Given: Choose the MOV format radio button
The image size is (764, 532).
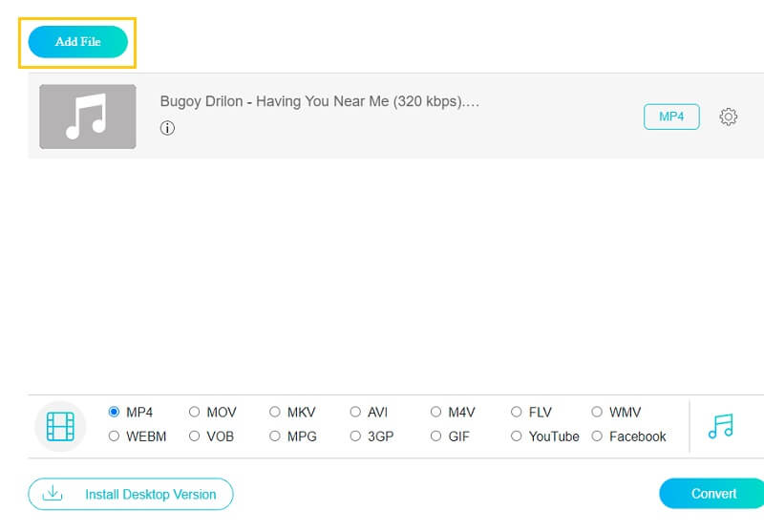Looking at the screenshot, I should pos(195,413).
